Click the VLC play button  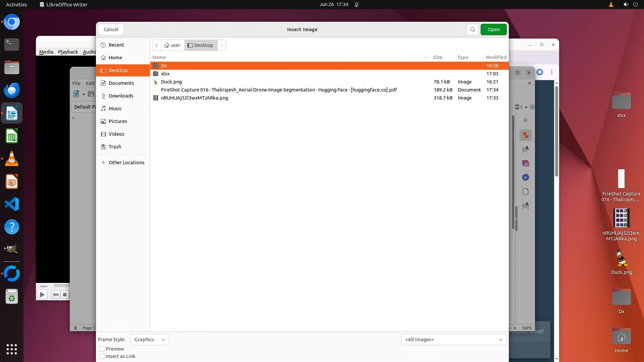click(x=42, y=295)
